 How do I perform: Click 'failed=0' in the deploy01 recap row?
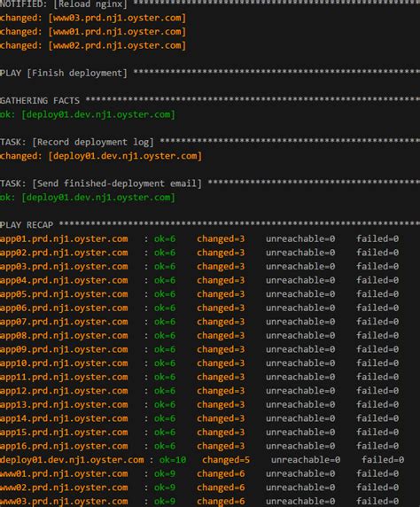pyautogui.click(x=383, y=460)
